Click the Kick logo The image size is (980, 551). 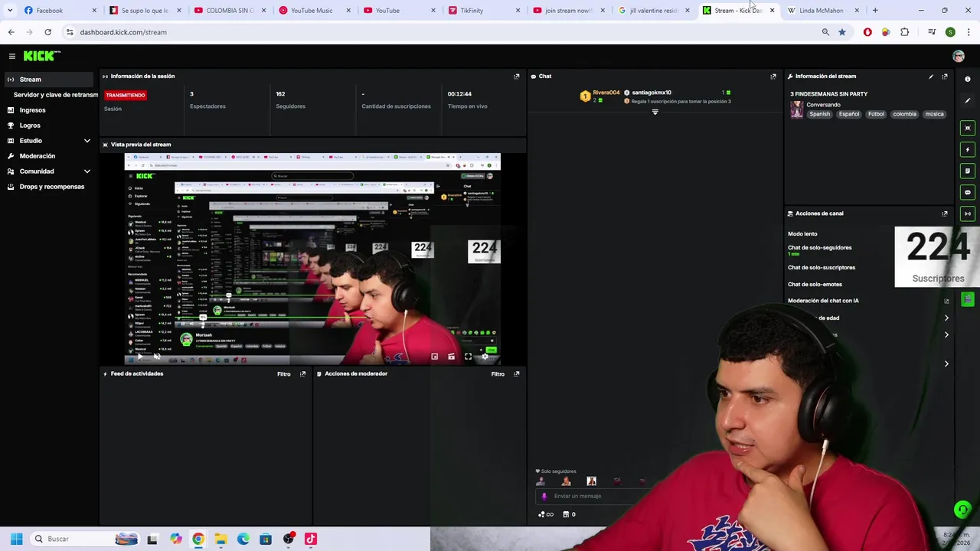click(41, 56)
